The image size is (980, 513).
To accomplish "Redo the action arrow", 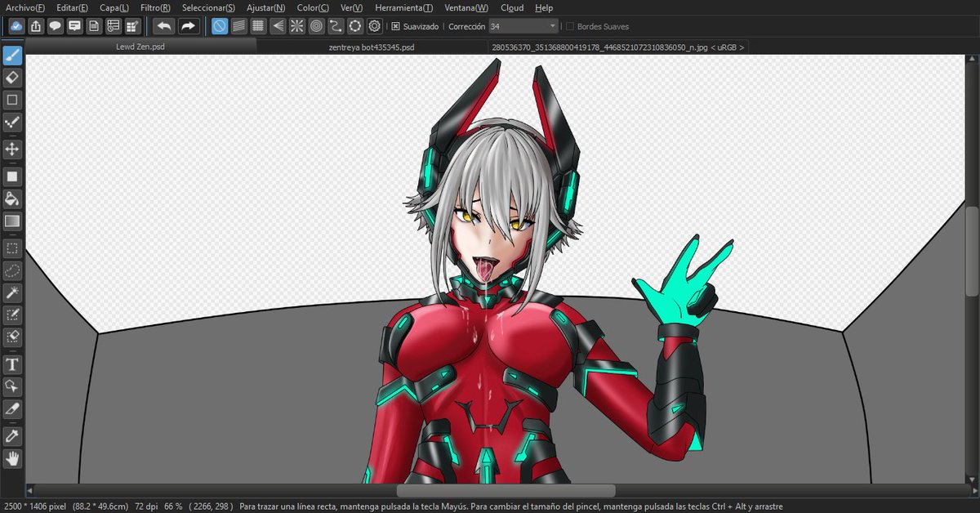I will point(189,26).
